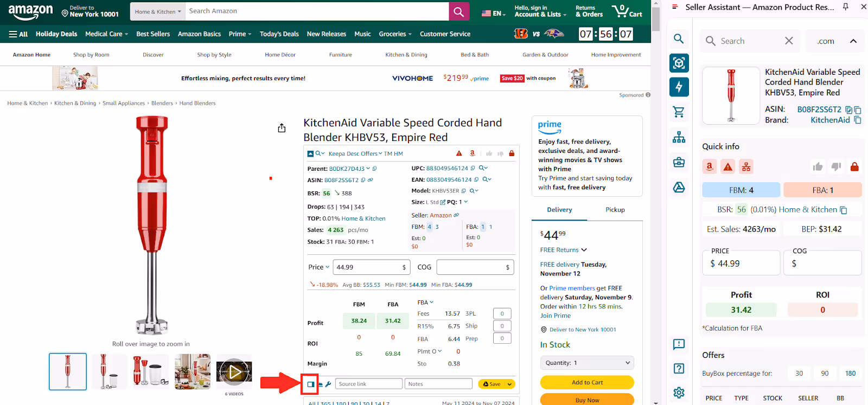Open the Seller Amazon link icon
Screen dimensions: 868x405
[x=456, y=215]
